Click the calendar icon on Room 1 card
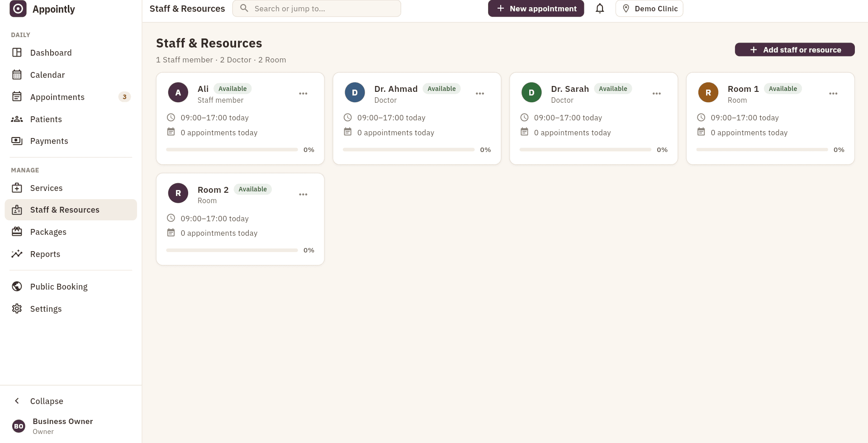The width and height of the screenshot is (868, 443). 701,132
